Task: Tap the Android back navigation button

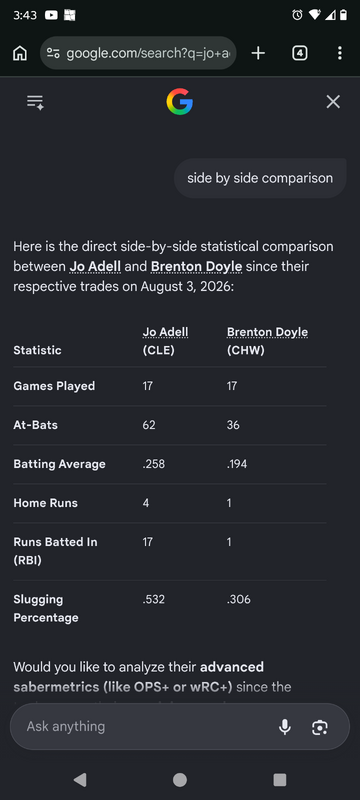Action: click(80, 779)
